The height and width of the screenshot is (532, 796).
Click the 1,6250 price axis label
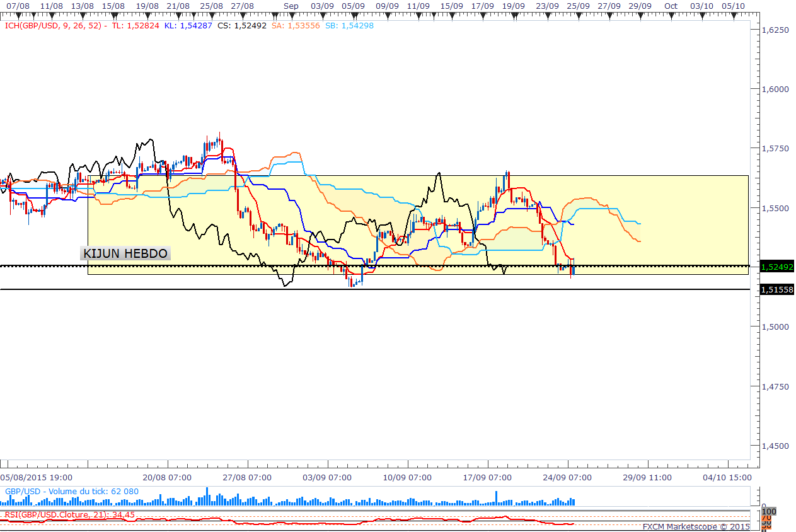click(x=775, y=30)
